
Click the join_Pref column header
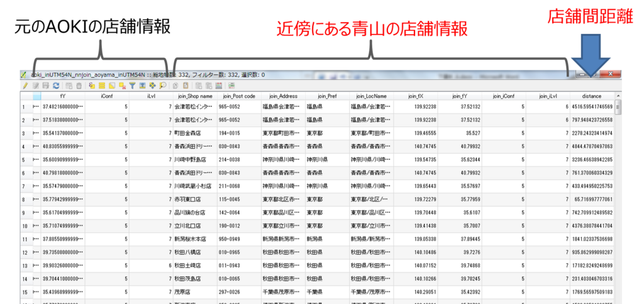pyautogui.click(x=327, y=96)
